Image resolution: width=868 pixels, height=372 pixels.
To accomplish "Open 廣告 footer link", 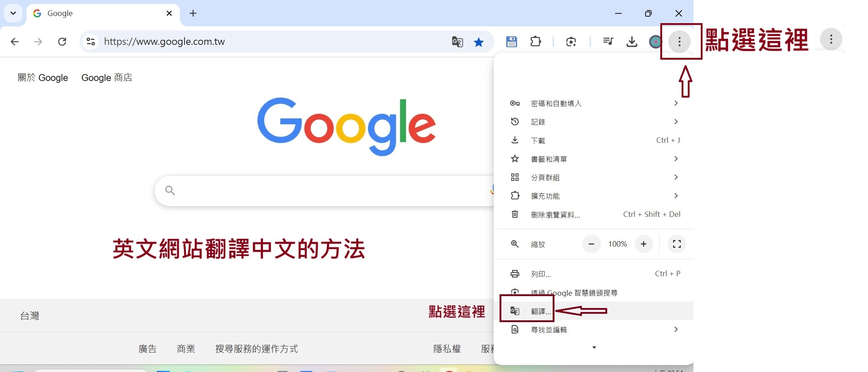I will click(147, 349).
